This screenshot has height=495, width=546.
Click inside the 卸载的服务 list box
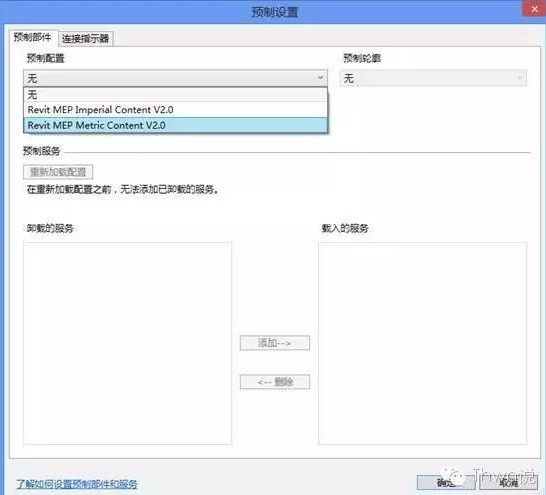127,343
